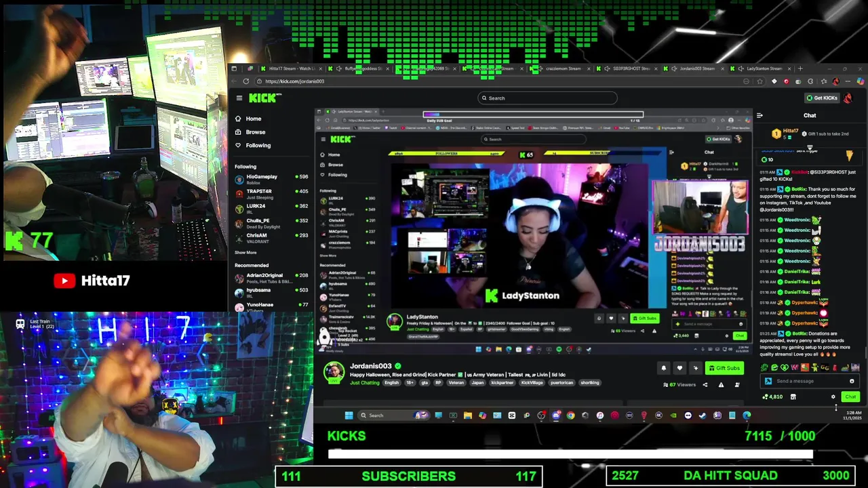
Task: Open Chulls_PE channel in Following list
Action: click(271, 222)
